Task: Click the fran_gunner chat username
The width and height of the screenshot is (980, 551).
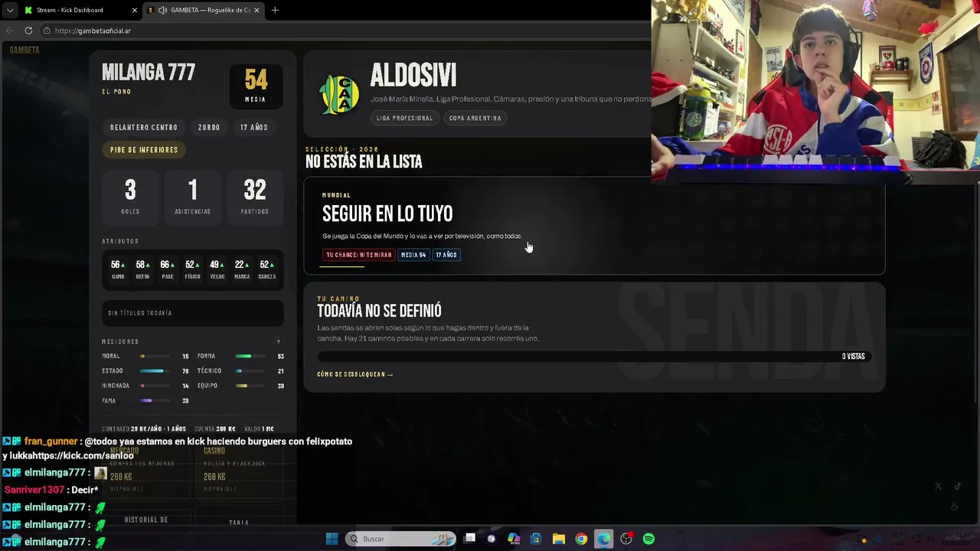Action: tap(51, 442)
